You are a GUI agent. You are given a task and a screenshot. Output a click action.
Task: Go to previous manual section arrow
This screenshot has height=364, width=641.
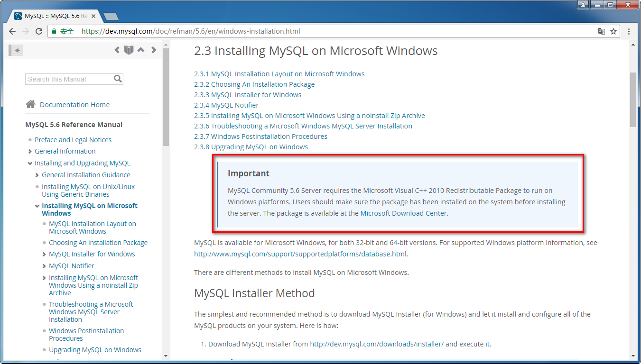[117, 50]
